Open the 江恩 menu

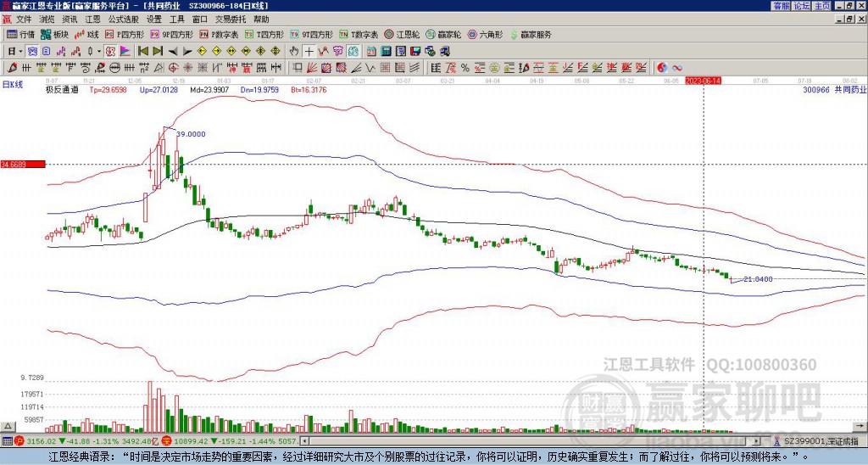coord(92,20)
